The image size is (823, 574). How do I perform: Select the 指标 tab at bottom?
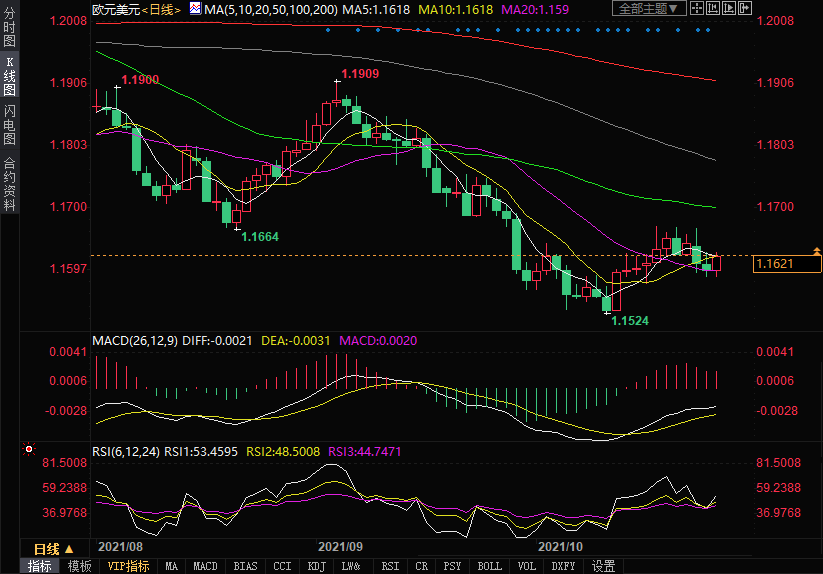40,566
